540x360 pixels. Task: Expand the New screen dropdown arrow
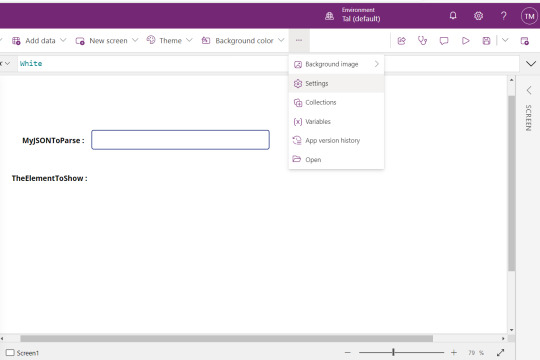135,40
